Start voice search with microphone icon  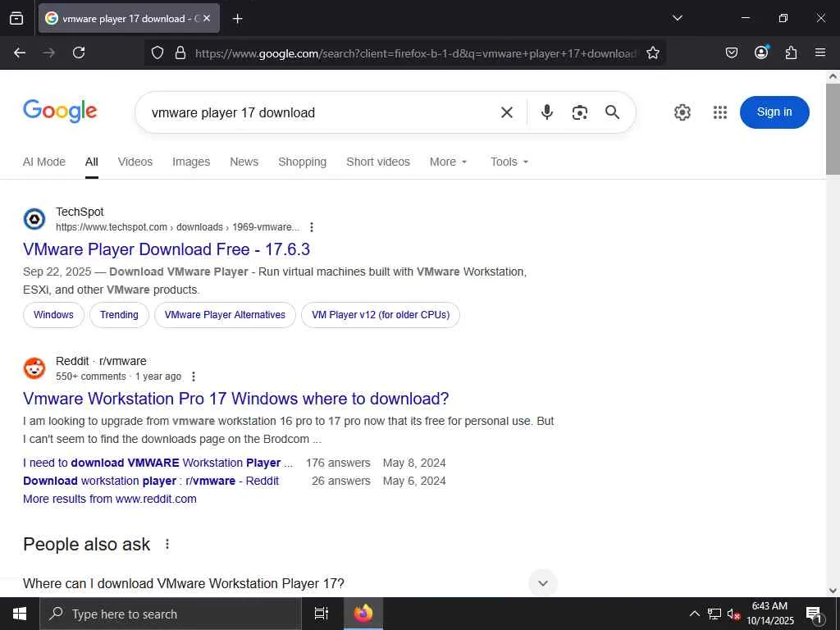546,112
